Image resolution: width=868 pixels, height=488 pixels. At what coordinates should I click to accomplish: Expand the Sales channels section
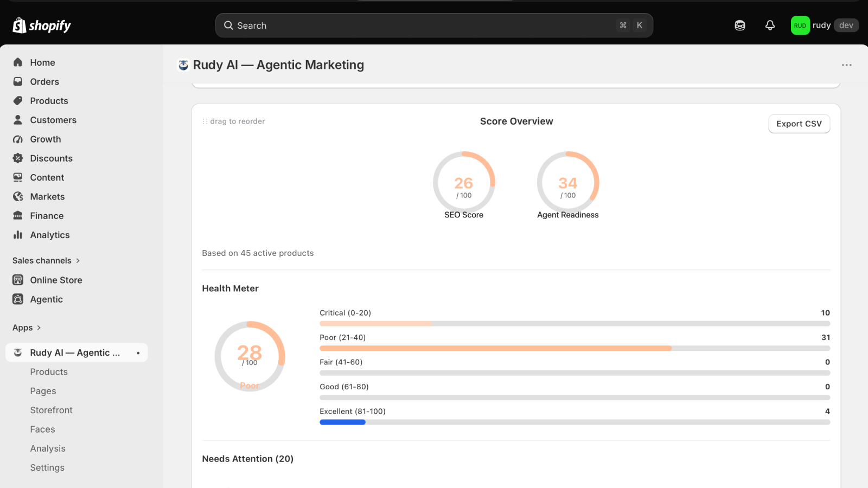click(47, 261)
